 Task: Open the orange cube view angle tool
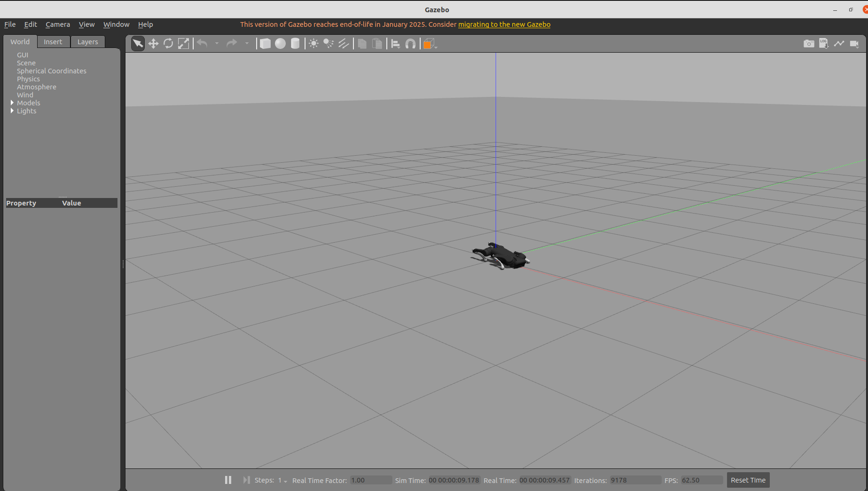[x=429, y=44]
